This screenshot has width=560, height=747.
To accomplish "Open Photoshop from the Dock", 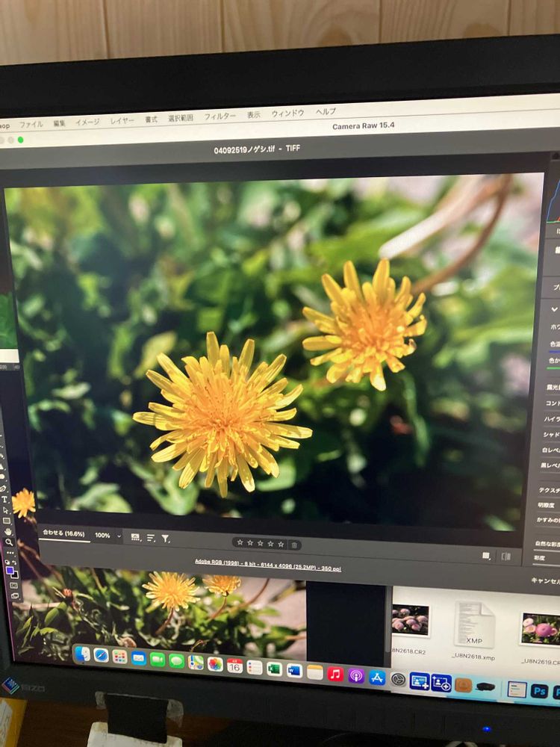I will 539,691.
